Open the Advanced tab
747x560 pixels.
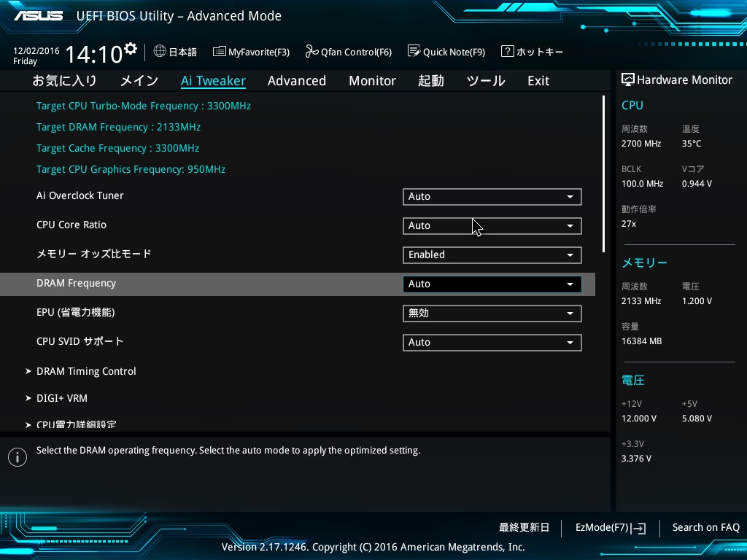point(297,81)
